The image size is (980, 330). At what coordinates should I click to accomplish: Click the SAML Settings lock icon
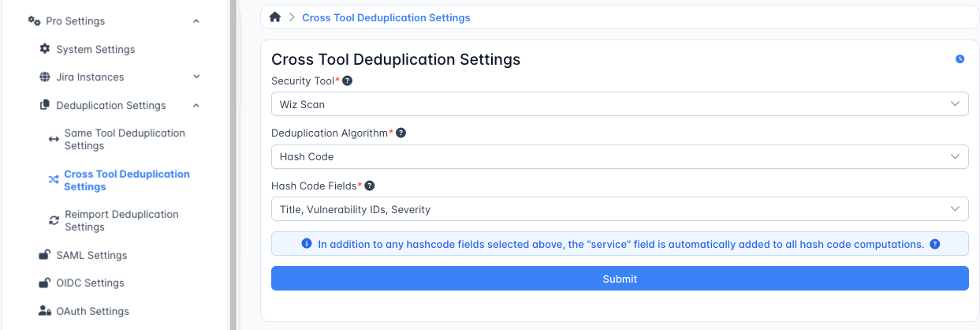click(45, 255)
